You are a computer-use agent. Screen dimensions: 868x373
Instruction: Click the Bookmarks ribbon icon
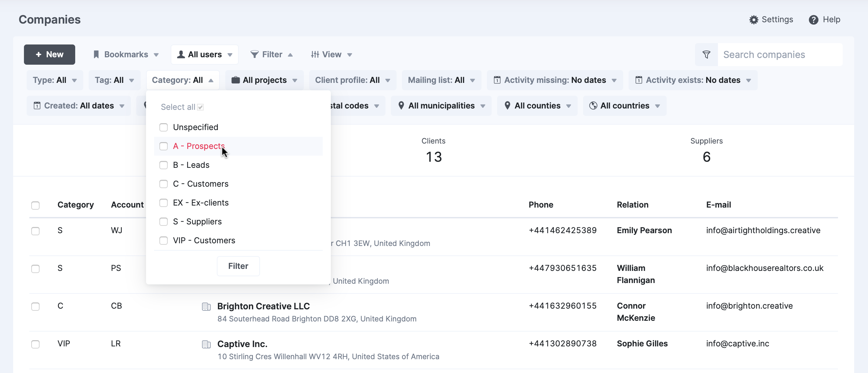tap(96, 55)
